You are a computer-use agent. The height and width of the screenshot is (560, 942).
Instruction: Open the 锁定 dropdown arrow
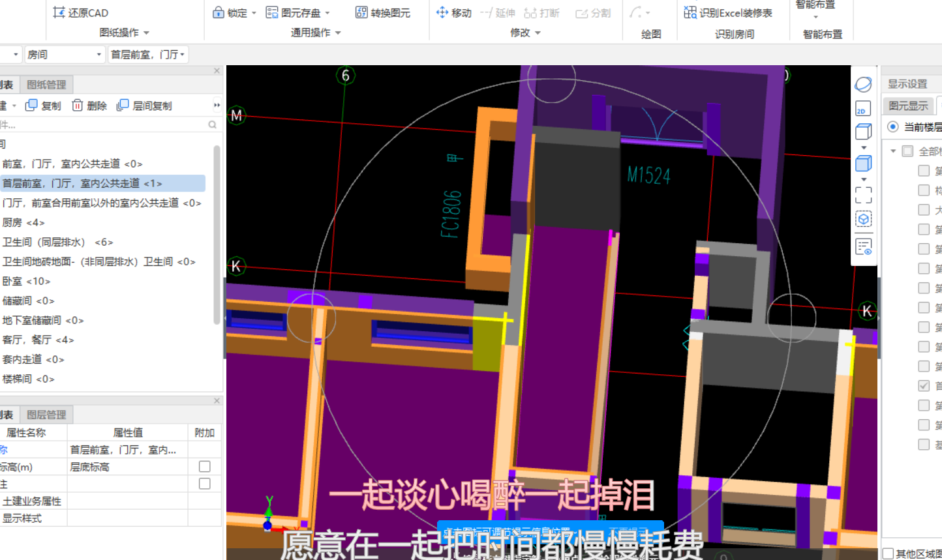point(254,13)
